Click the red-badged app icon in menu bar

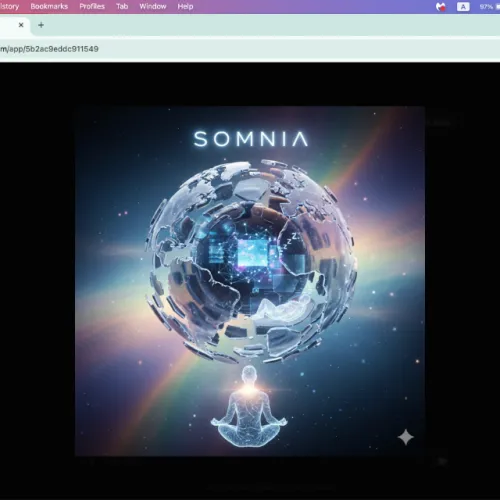pyautogui.click(x=441, y=7)
